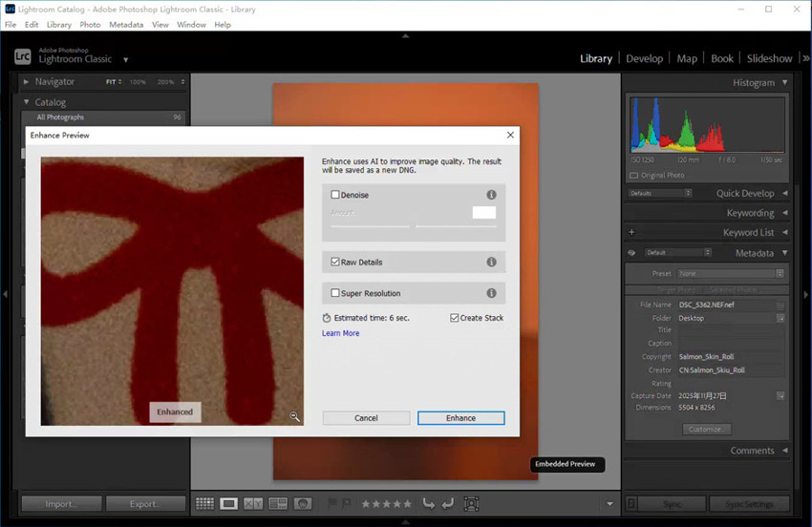The height and width of the screenshot is (527, 812).
Task: Open the Quick Develop Defaults preset dropdown
Action: tap(660, 193)
